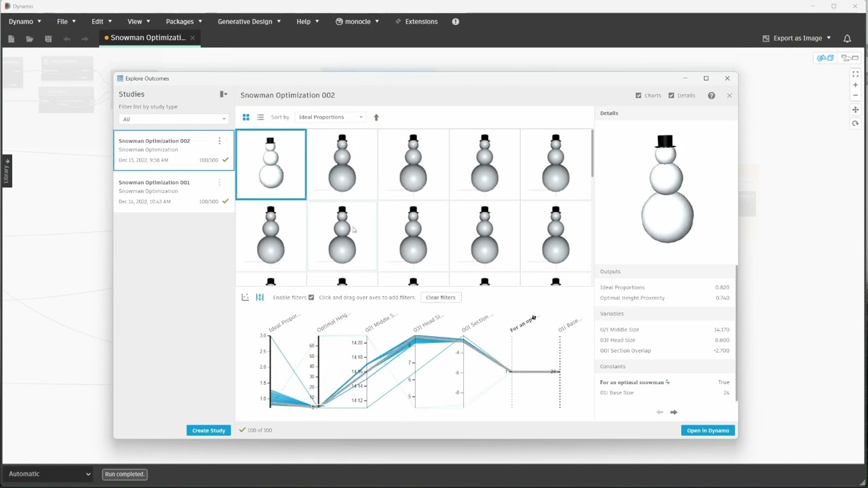Click the Optimal Height Proximity value 0.740
868x488 pixels.
722,298
